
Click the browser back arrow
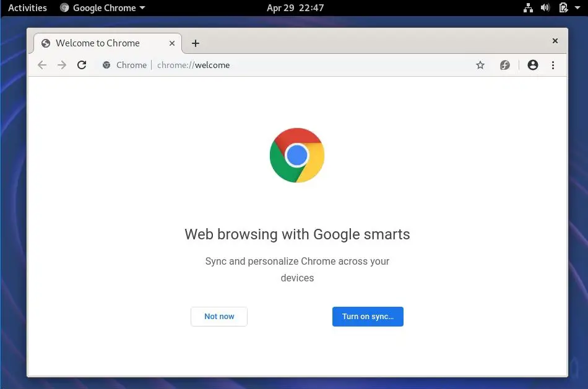42,65
